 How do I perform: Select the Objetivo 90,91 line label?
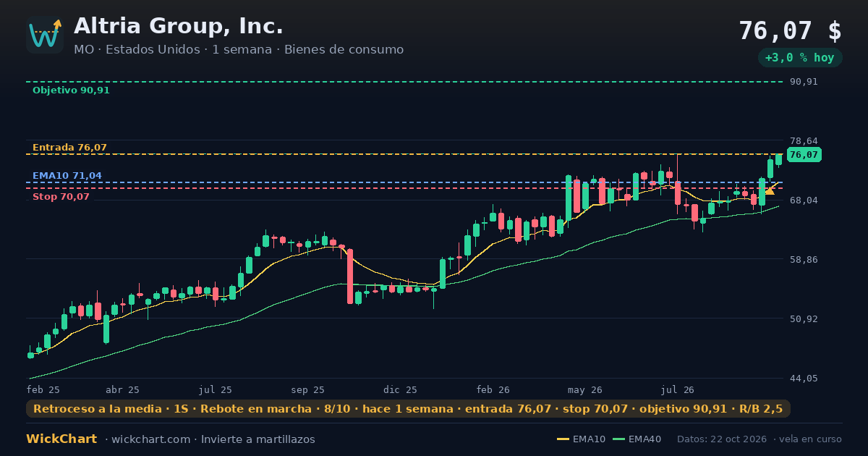coord(71,90)
